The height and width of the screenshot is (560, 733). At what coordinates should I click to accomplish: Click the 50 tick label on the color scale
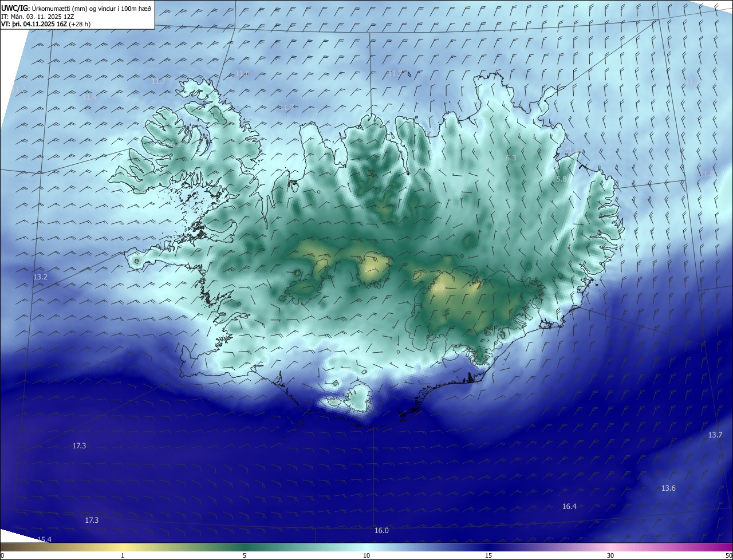[x=728, y=555]
